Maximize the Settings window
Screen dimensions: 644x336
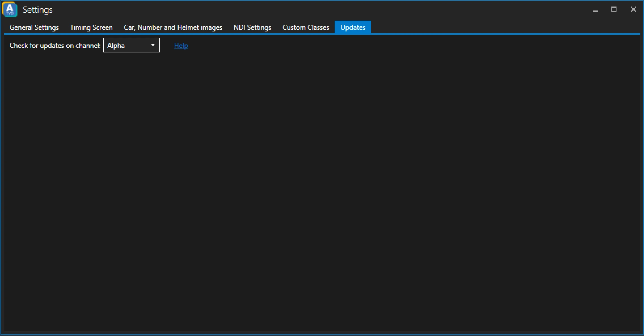point(614,10)
